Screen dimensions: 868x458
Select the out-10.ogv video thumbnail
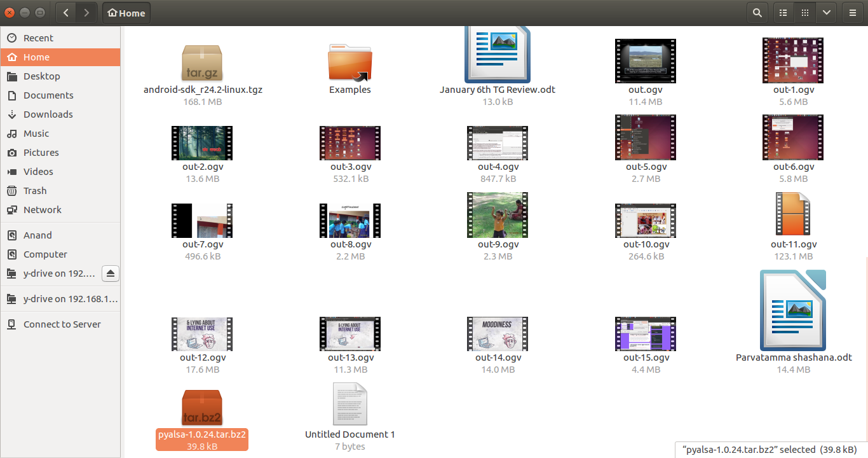click(x=645, y=221)
